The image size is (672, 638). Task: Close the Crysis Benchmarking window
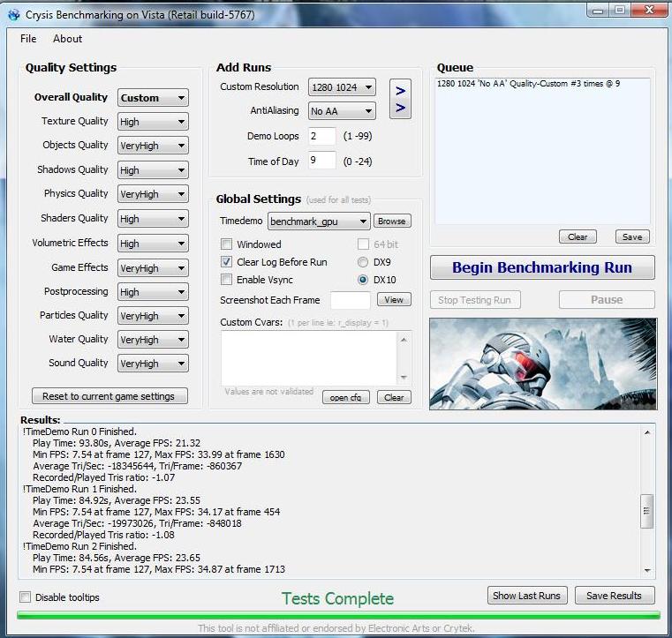click(x=649, y=11)
